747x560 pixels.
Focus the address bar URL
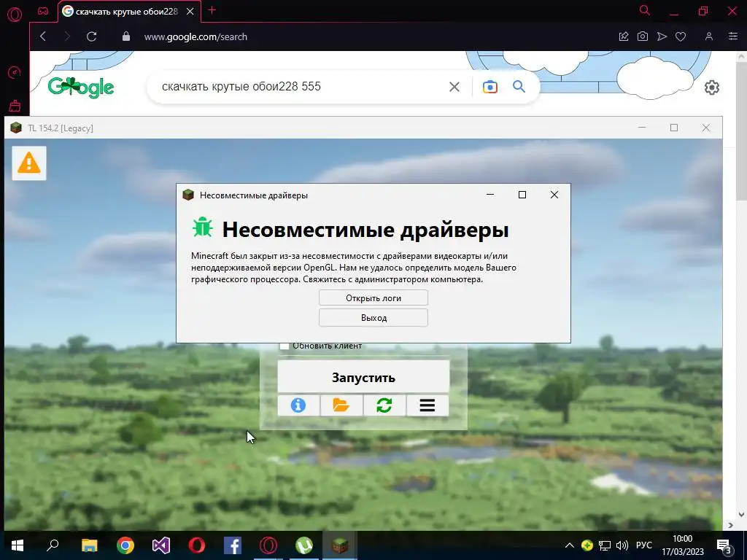pyautogui.click(x=196, y=36)
